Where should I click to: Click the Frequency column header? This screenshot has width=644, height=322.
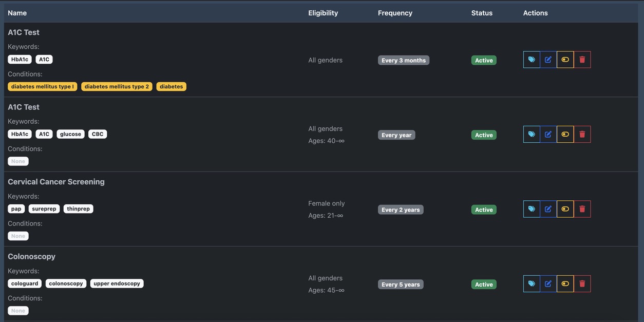[395, 13]
